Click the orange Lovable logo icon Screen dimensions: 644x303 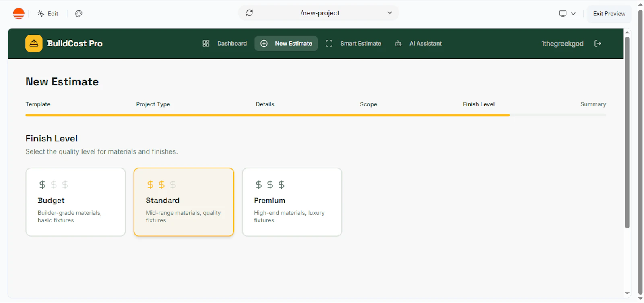[19, 13]
